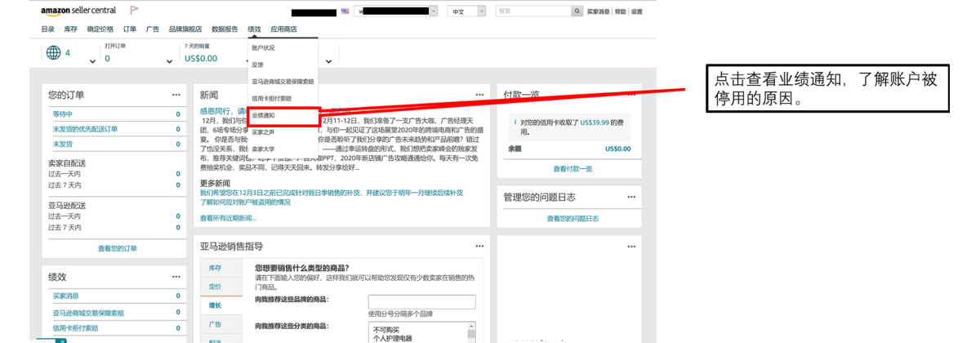Open the 管理您的问题日志 widget options menu
This screenshot has width=980, height=343.
tap(631, 197)
